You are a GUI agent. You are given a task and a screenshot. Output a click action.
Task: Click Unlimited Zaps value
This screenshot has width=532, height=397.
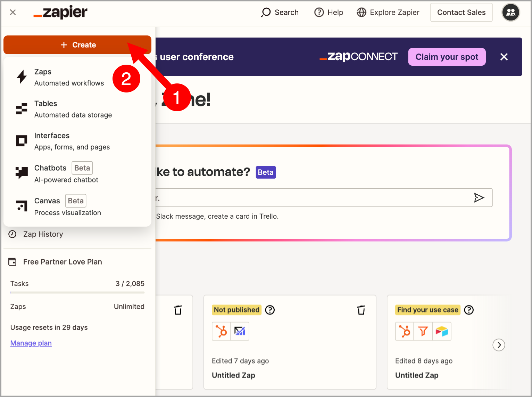129,307
